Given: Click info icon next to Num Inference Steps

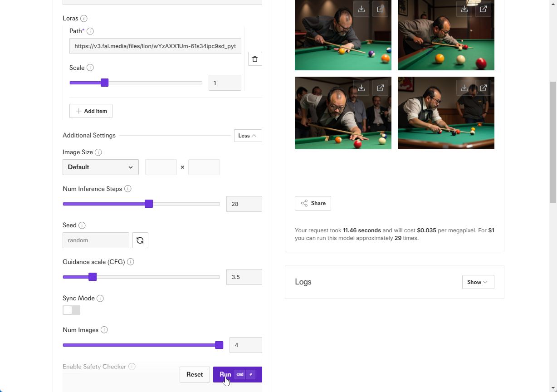Looking at the screenshot, I should tap(127, 189).
